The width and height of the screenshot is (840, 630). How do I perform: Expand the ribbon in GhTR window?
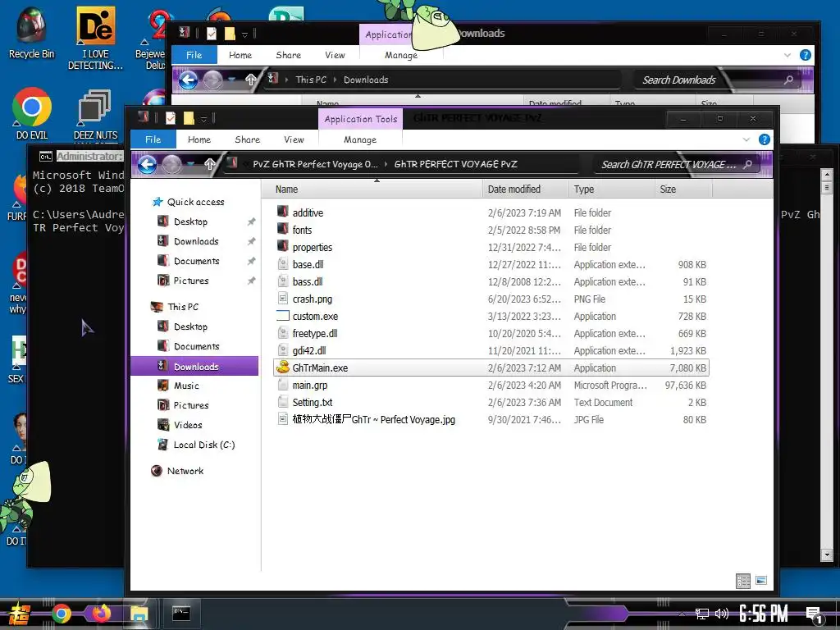pyautogui.click(x=746, y=139)
